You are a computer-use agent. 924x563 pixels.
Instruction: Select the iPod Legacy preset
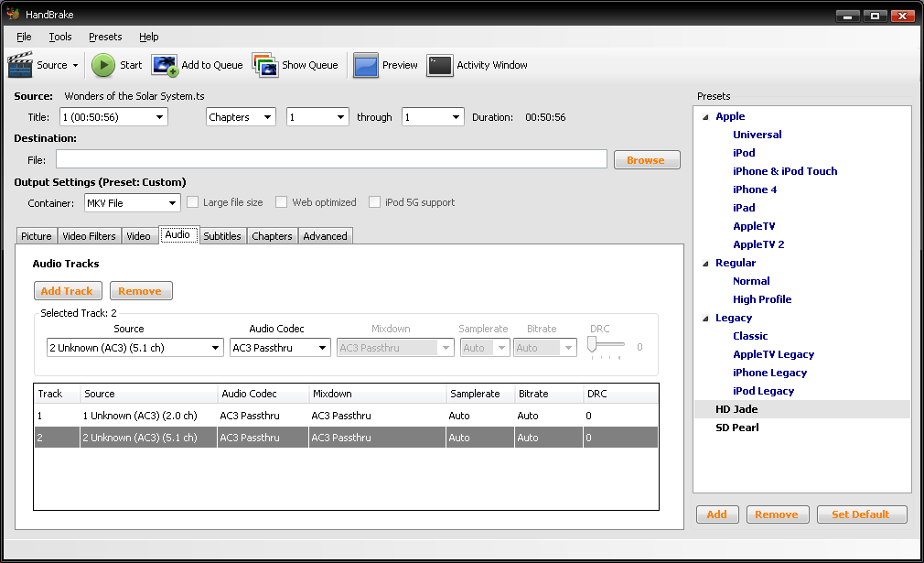763,391
